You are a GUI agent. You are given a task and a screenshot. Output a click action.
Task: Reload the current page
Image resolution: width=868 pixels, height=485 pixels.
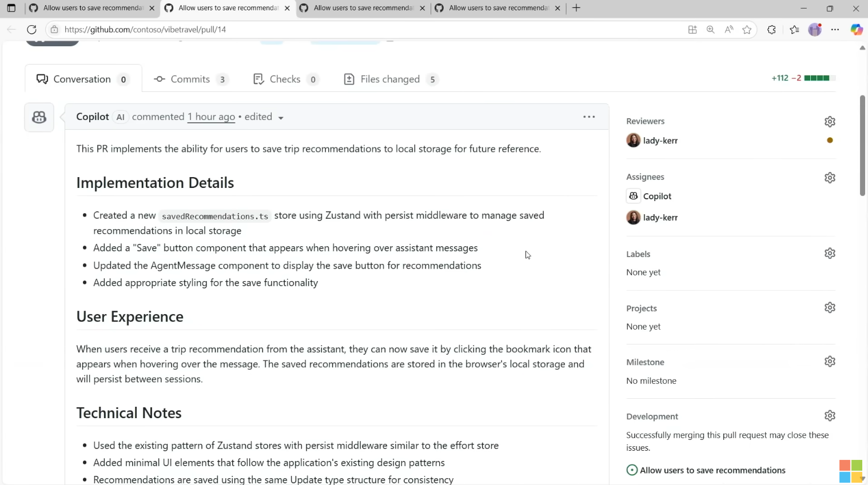coord(32,30)
